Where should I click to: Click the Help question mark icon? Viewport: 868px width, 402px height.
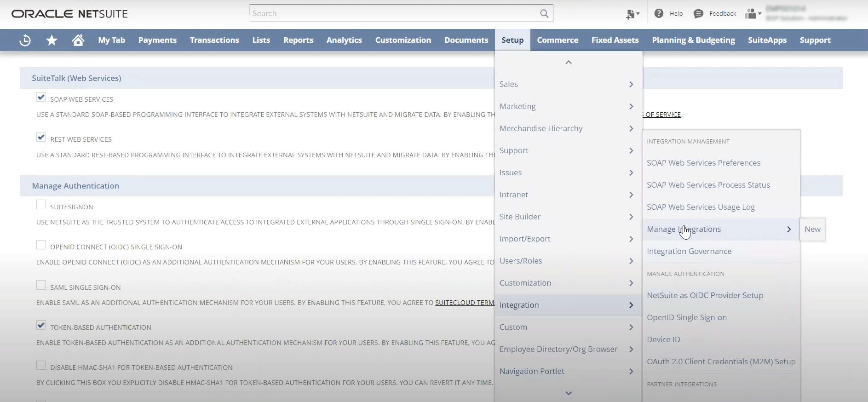[659, 13]
